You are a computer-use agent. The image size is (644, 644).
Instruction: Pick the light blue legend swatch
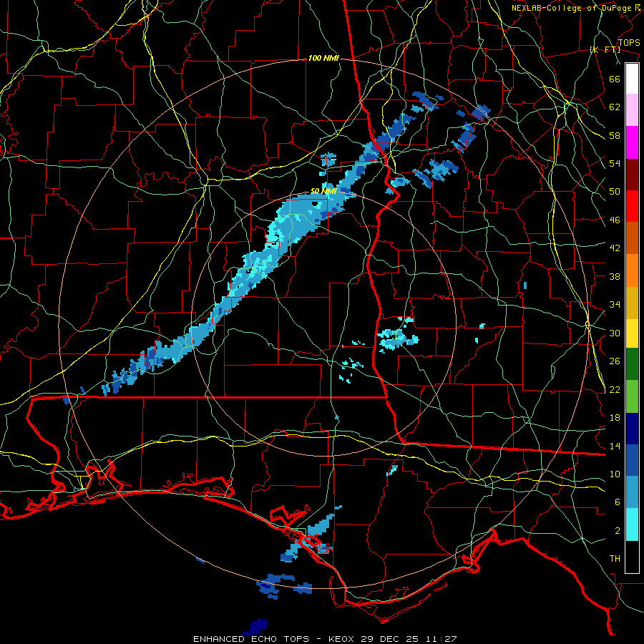pos(632,492)
